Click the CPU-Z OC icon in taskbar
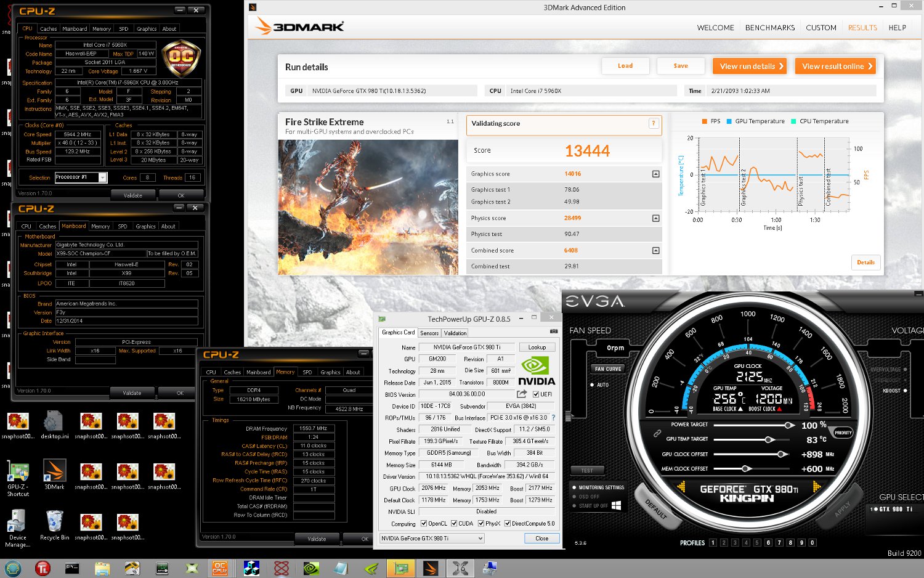924x578 pixels. pos(220,568)
